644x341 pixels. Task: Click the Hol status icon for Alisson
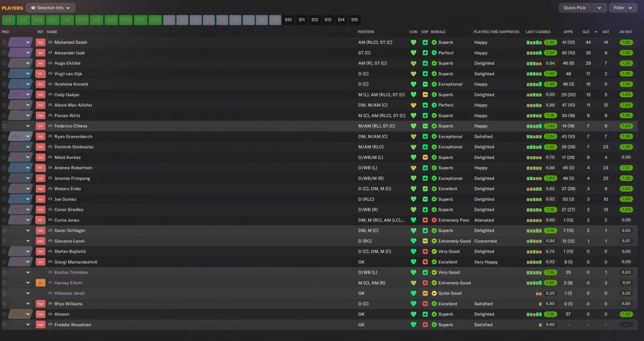click(40, 314)
